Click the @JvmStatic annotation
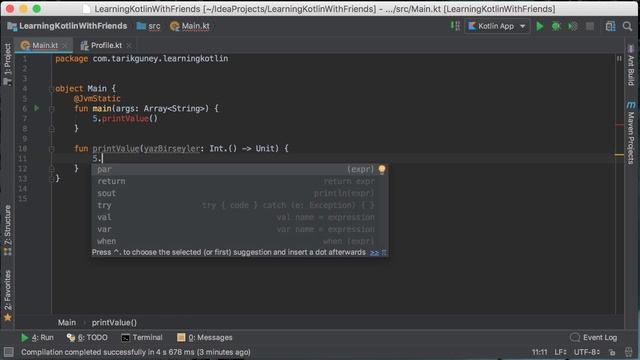 click(97, 98)
